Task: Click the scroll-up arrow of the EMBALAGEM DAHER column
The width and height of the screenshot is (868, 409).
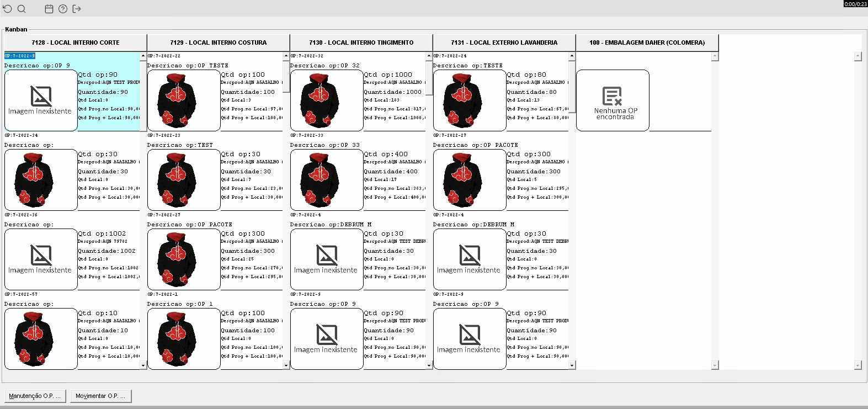Action: pyautogui.click(x=715, y=56)
